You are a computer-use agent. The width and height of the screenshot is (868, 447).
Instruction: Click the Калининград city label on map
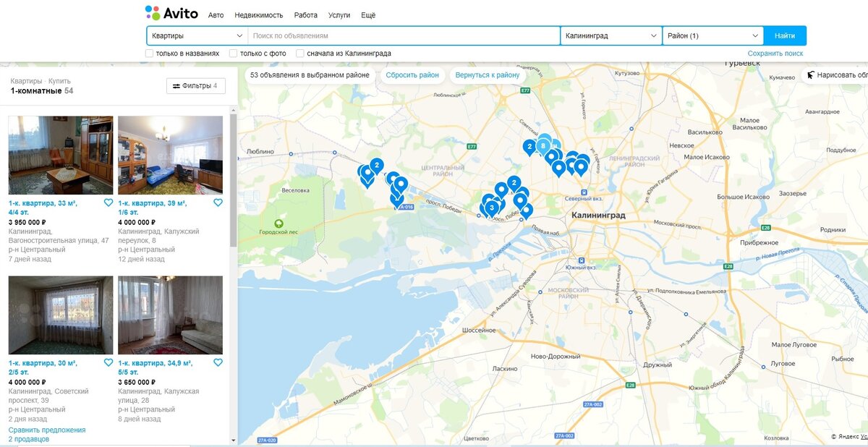click(598, 216)
